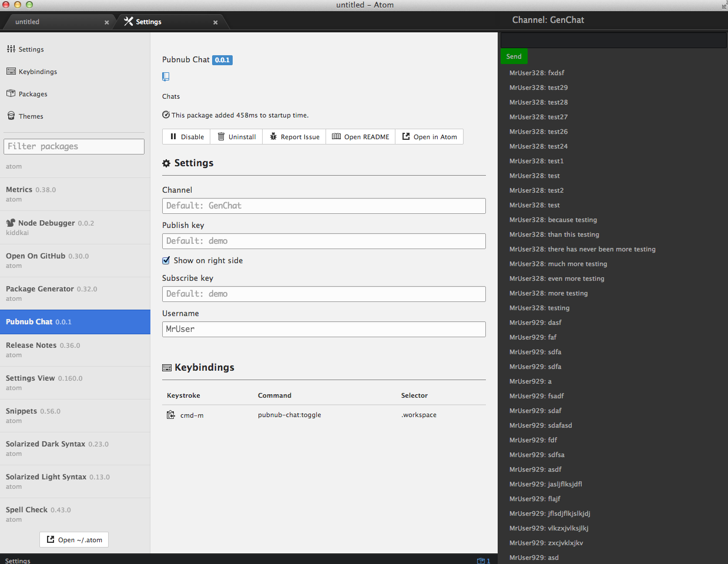728x564 pixels.
Task: Click the clipboard icon beside cmd-m keystroke
Action: coord(171,415)
